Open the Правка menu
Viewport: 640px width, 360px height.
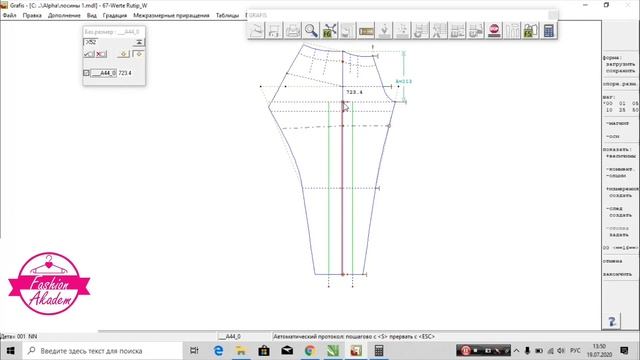click(x=32, y=16)
